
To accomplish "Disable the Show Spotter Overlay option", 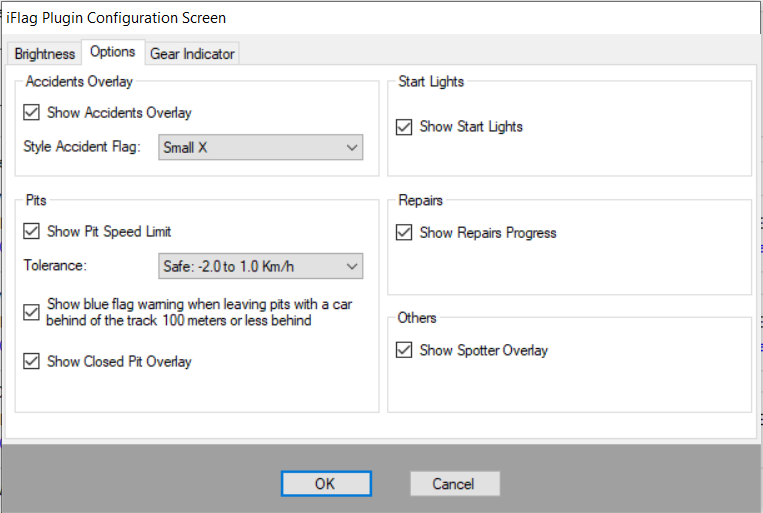I will click(404, 350).
